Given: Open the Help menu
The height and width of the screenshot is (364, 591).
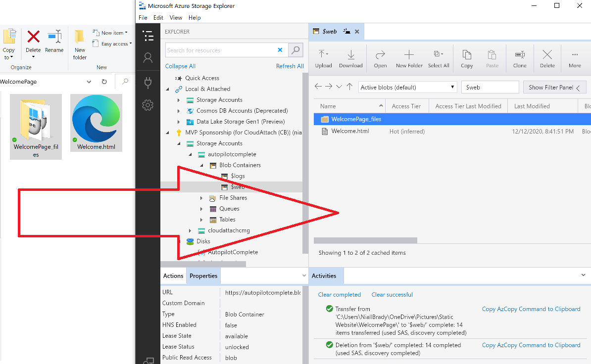Looking at the screenshot, I should (195, 18).
